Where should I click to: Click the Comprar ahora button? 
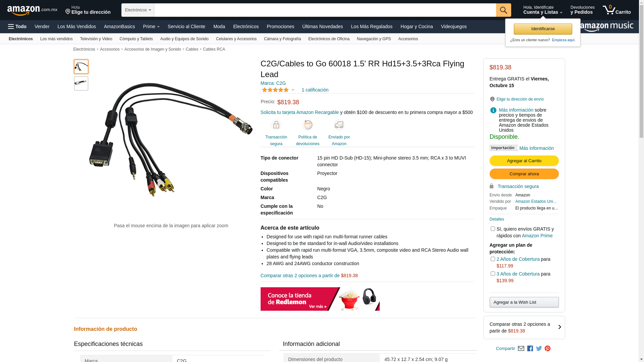click(x=524, y=174)
